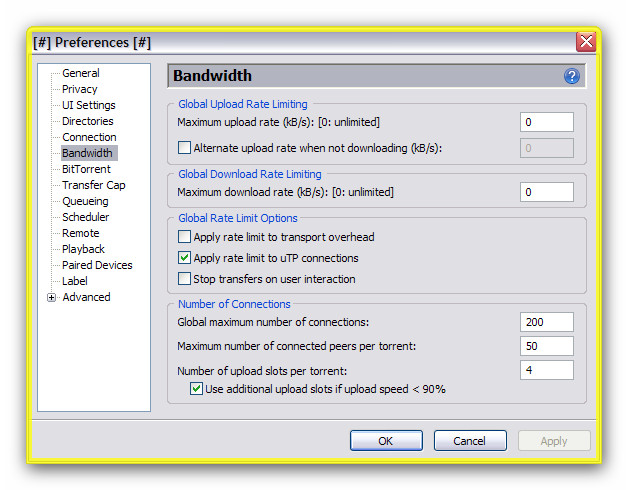Check Apply rate limit to transport overhead
Viewport: 628px width, 490px height.
coord(184,237)
